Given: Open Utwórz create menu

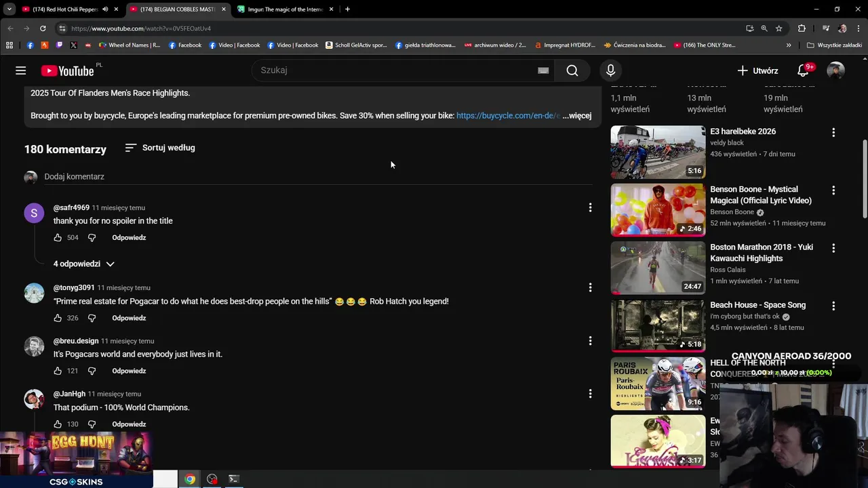Looking at the screenshot, I should [757, 70].
